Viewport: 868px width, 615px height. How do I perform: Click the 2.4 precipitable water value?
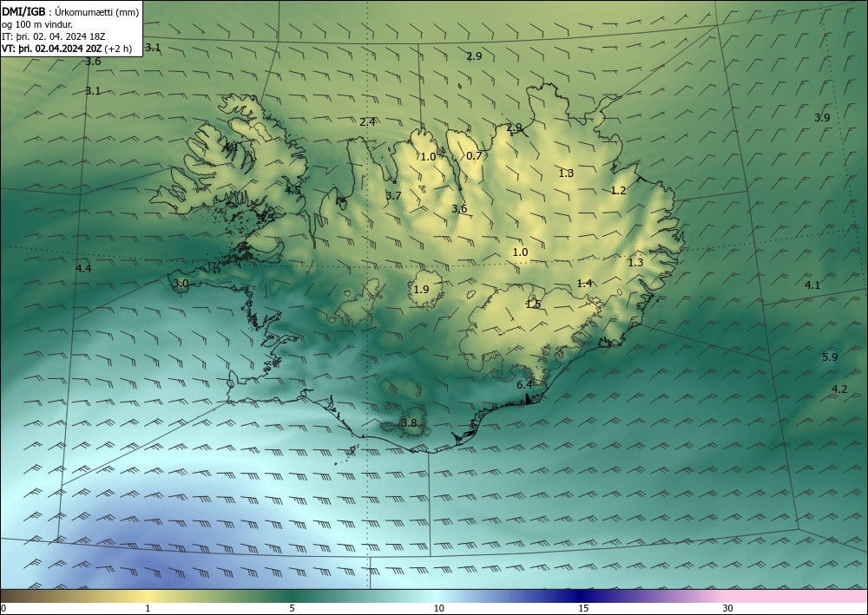367,121
